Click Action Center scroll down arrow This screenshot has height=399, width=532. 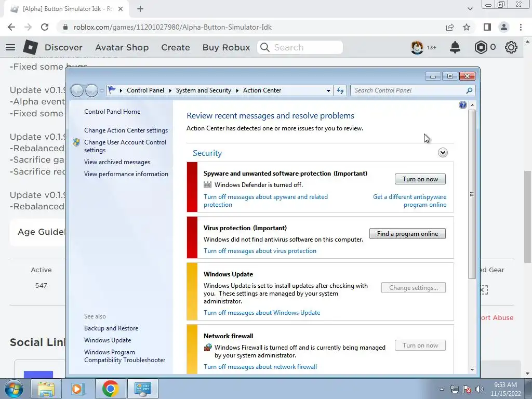[472, 369]
